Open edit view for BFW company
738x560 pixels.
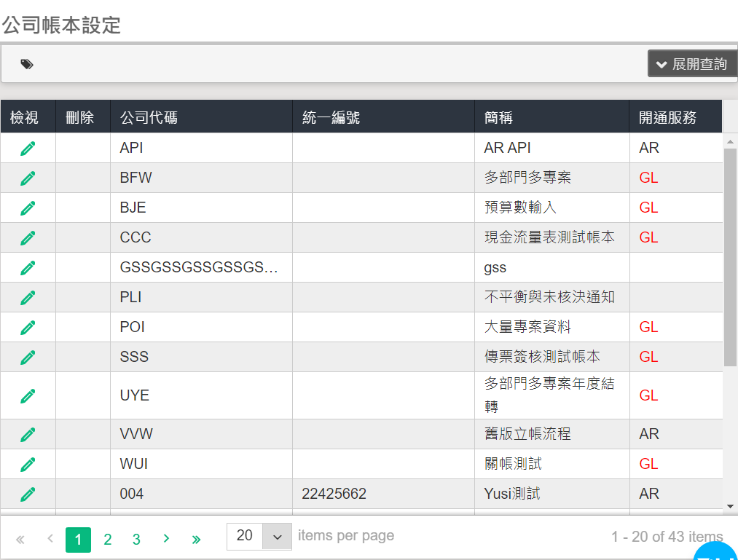tap(28, 178)
